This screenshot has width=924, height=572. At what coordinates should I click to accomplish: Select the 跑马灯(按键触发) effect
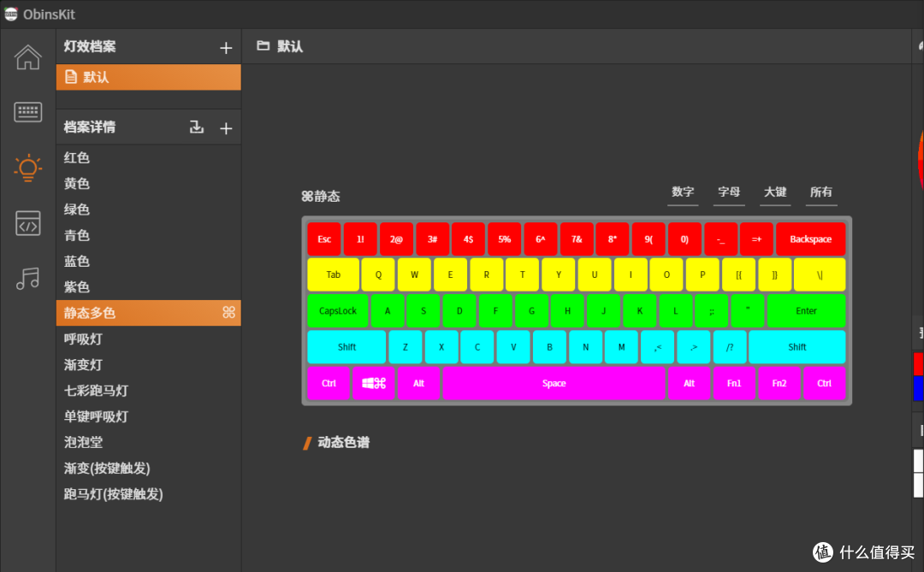point(149,494)
